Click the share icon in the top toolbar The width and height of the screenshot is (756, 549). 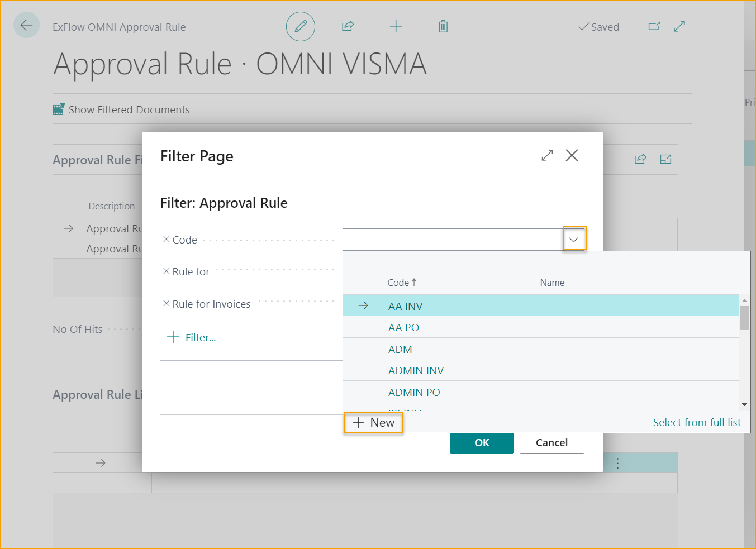348,26
